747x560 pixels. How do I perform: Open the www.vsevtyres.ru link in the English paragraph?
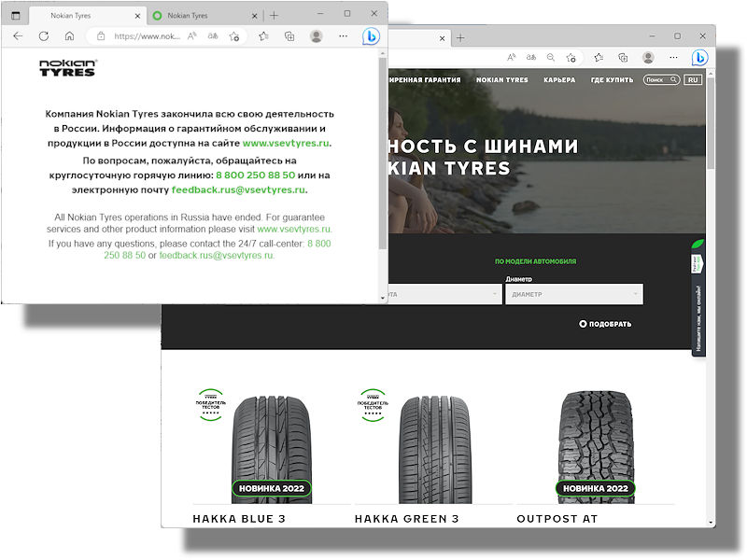tap(293, 229)
